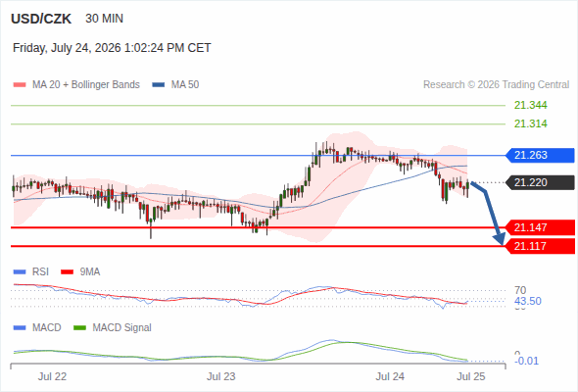The width and height of the screenshot is (578, 392).
Task: Click the MA 50 legend swatch
Action: point(159,85)
